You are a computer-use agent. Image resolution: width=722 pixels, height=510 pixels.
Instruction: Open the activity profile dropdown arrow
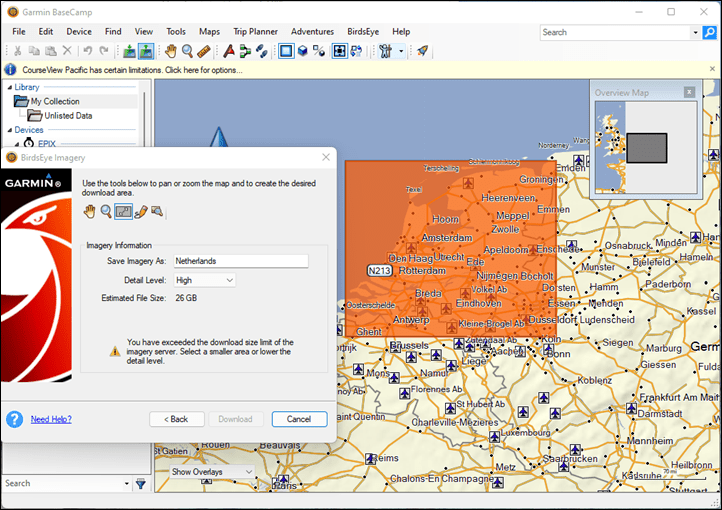point(401,51)
